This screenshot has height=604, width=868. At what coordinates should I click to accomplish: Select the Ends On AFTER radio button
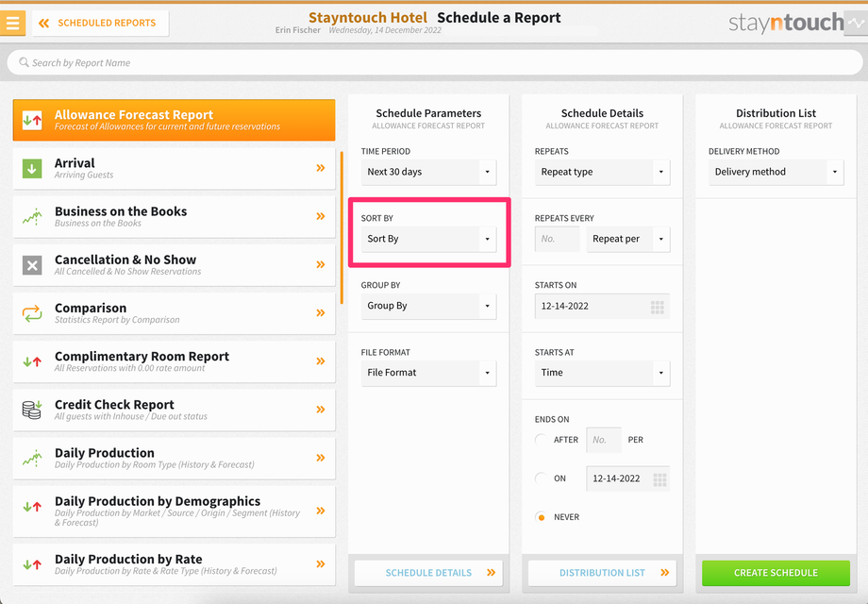point(541,440)
